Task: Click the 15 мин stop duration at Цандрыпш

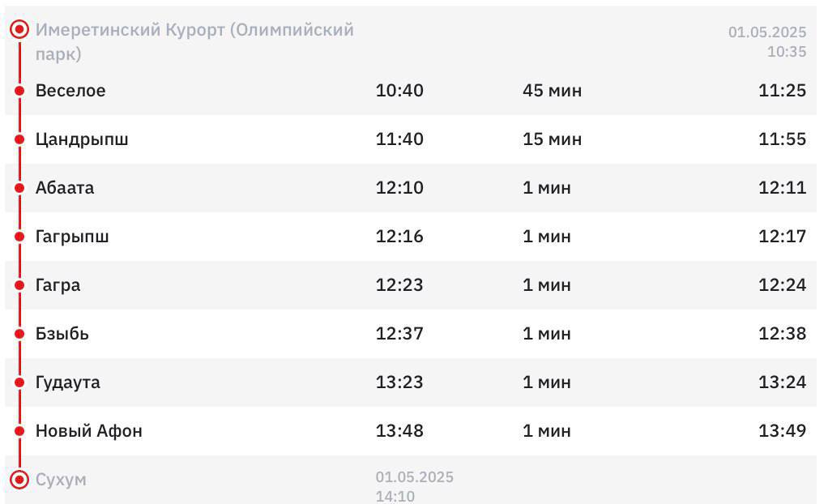Action: click(x=552, y=139)
